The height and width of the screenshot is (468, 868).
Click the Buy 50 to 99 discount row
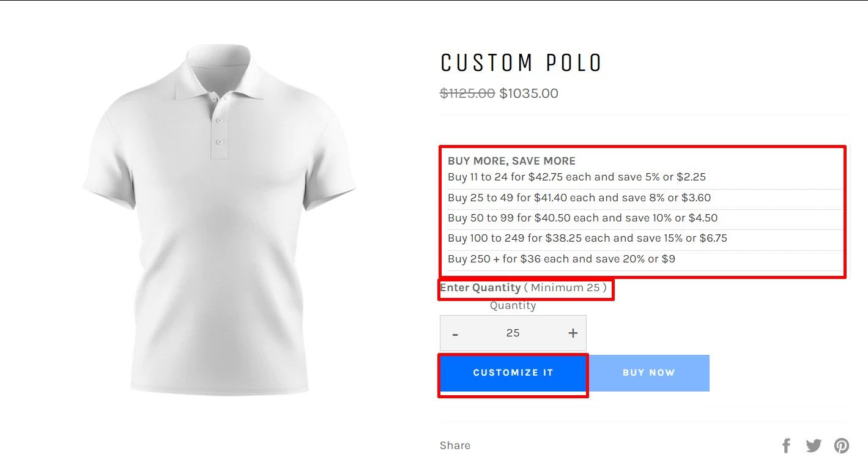point(582,218)
